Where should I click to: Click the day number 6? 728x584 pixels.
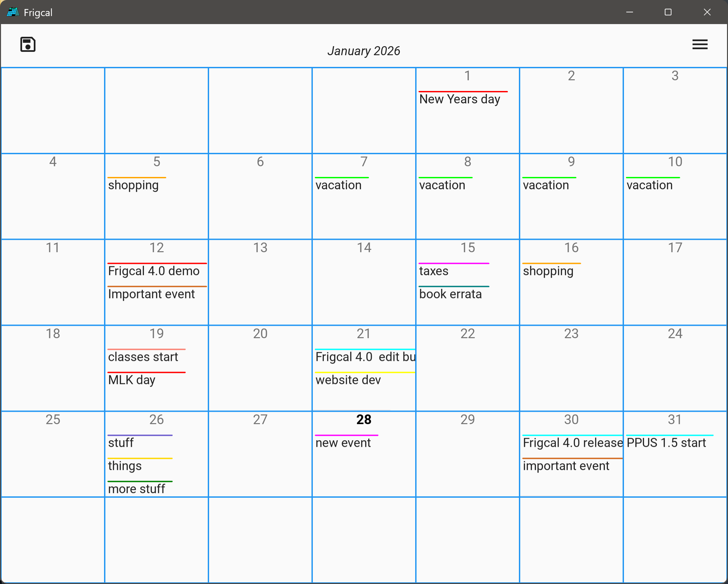[x=260, y=162]
